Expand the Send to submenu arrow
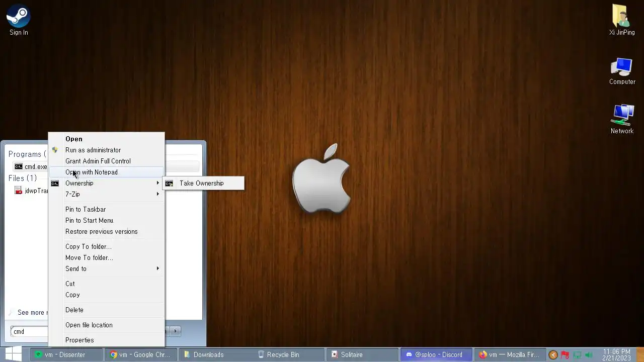Screen dimensions: 644x362 (x=158, y=268)
